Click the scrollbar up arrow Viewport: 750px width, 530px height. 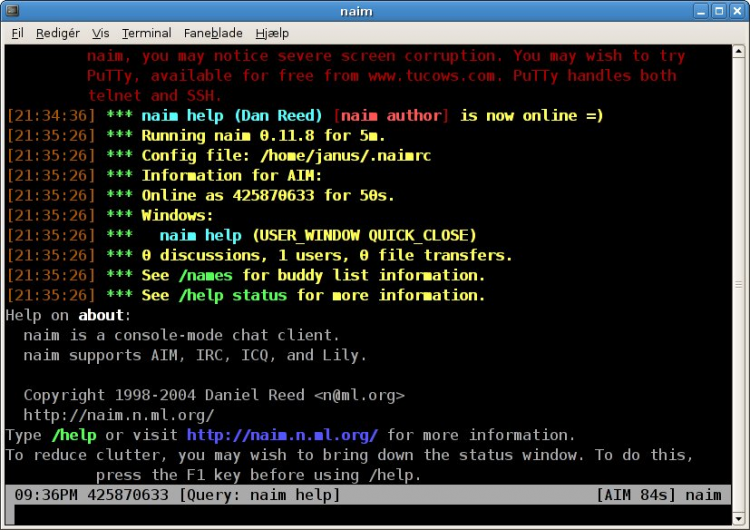point(739,51)
